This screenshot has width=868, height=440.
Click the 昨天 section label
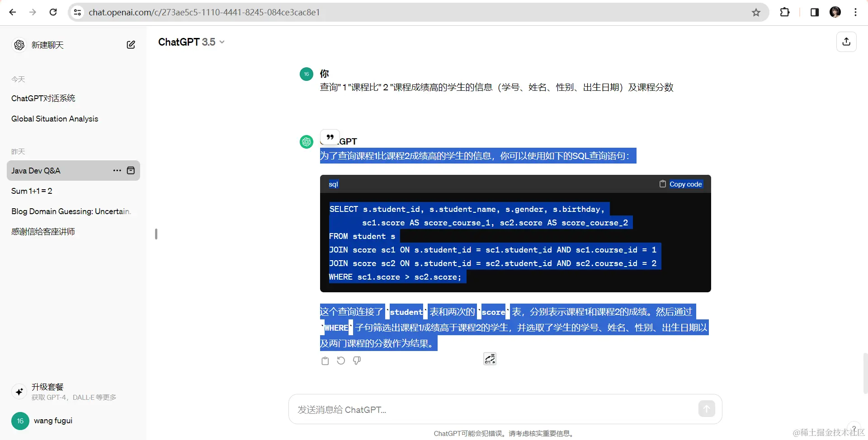tap(18, 151)
